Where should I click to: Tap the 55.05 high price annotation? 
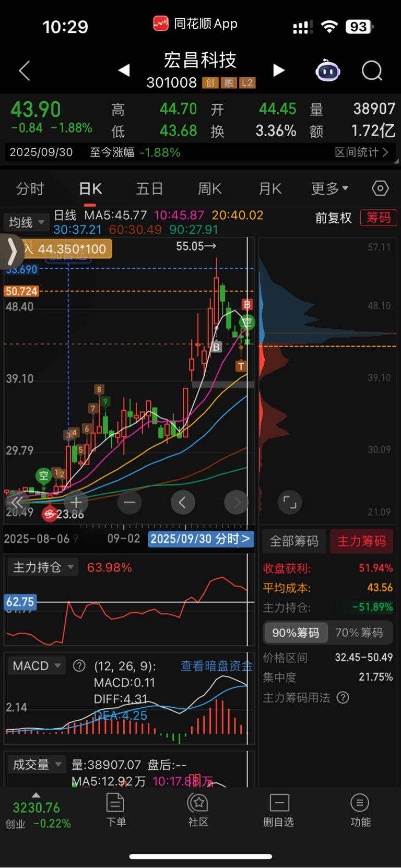196,246
